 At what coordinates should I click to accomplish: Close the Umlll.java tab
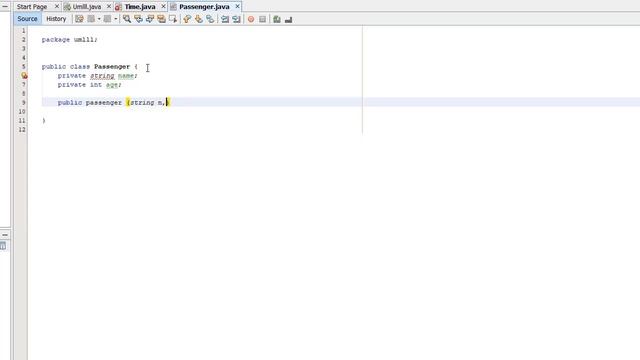109,7
